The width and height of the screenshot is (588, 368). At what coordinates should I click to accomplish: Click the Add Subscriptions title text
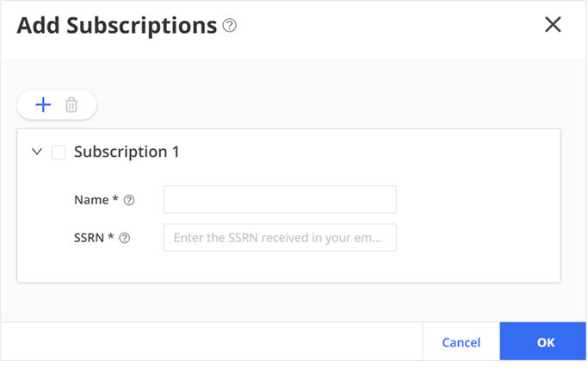point(116,26)
